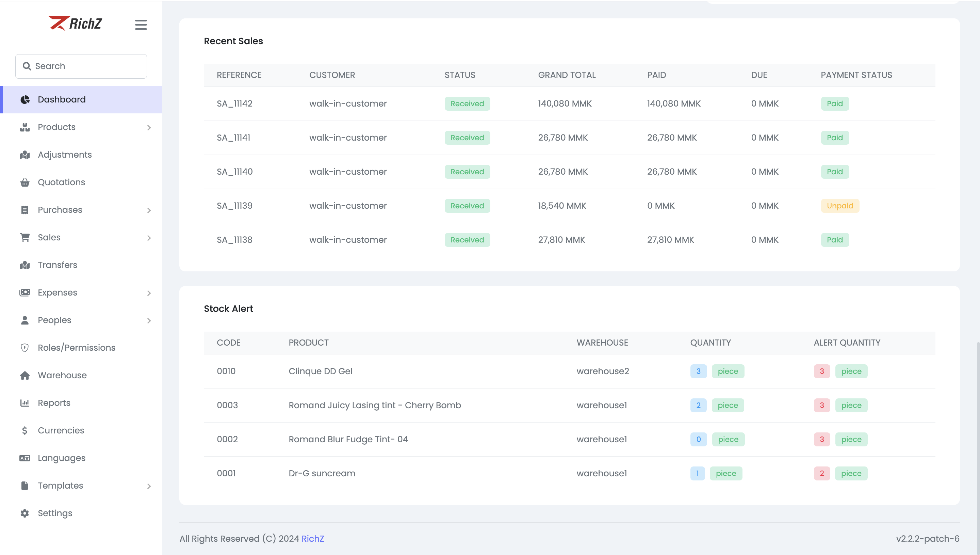Click Romand Blur Fudge Tint- 04
Viewport: 980px width, 555px height.
pos(348,439)
